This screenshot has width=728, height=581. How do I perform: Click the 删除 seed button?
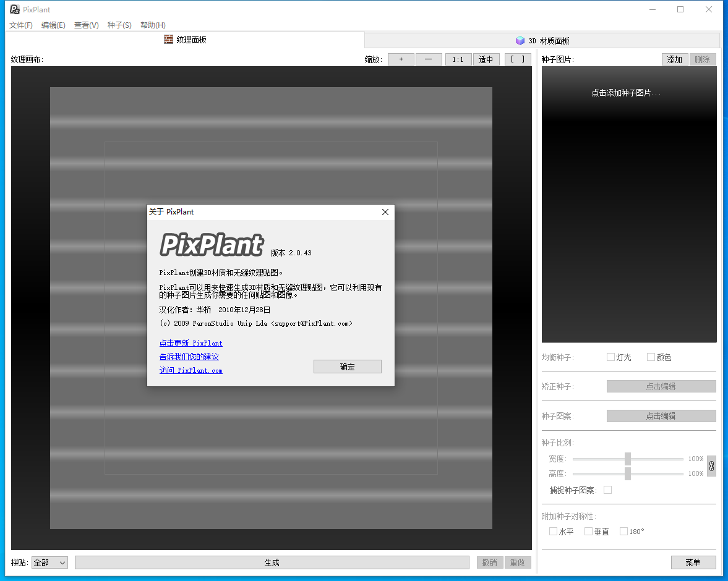[703, 59]
